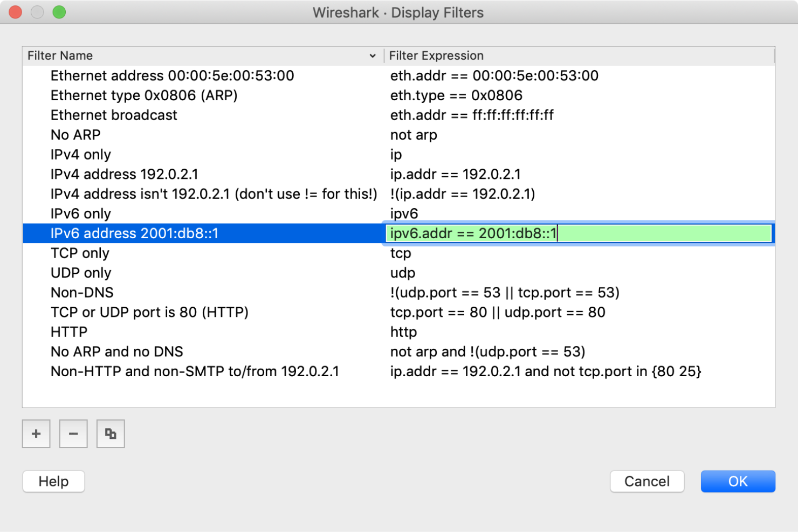This screenshot has width=798, height=532.
Task: Select the "IPv4 only" filter row
Action: [80, 154]
